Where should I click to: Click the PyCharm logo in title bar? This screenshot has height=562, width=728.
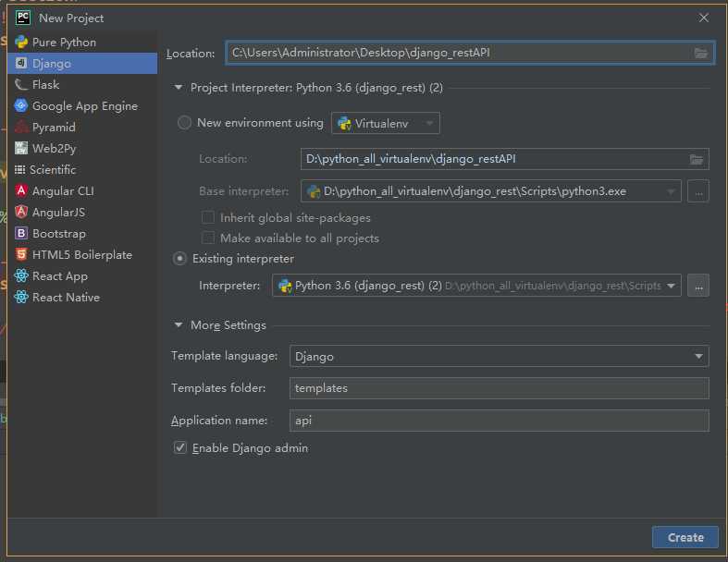pos(23,18)
